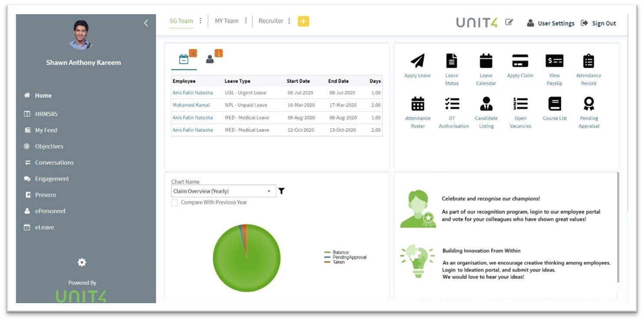Viewport: 644px width, 321px height.
Task: Toggle Balance legend entry
Action: [337, 252]
